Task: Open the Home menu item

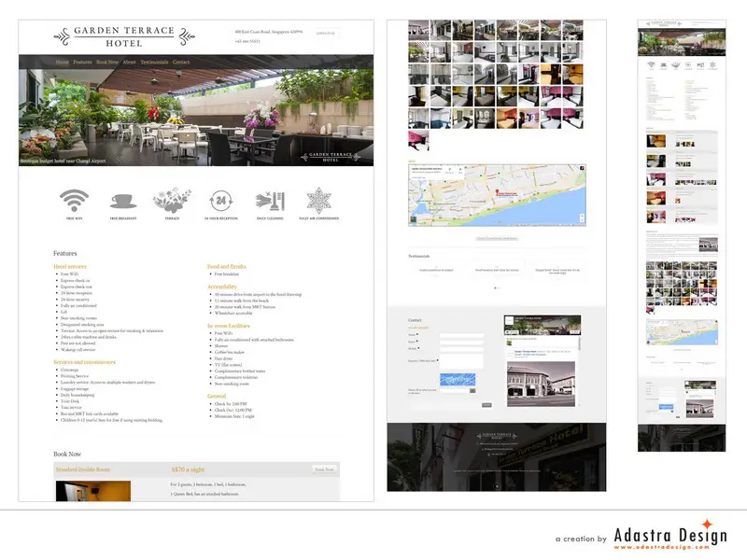Action: pyautogui.click(x=62, y=63)
